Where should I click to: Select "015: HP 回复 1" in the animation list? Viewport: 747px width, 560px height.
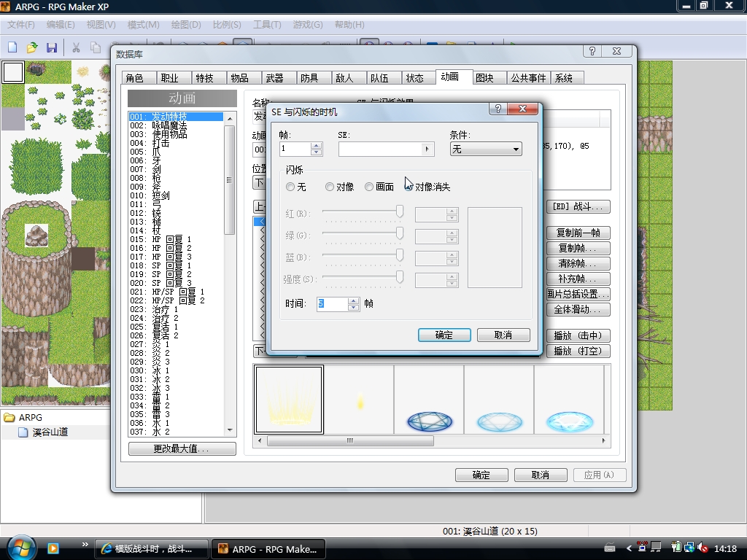[176, 239]
